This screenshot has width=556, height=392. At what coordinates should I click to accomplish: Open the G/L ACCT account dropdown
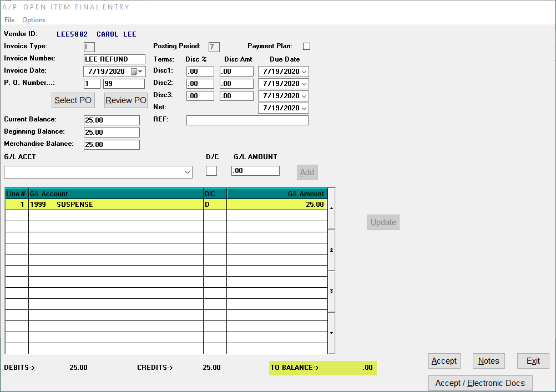[187, 172]
